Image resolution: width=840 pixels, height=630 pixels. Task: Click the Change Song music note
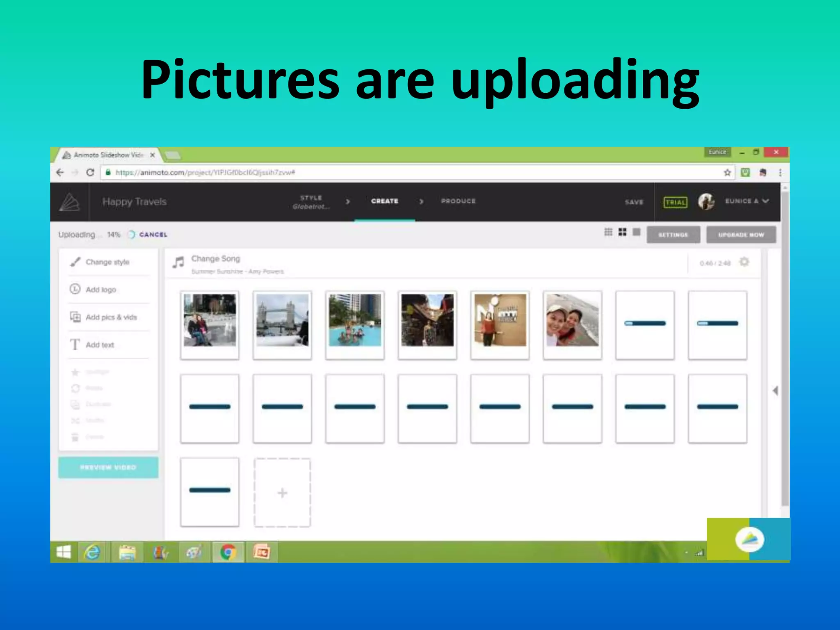pyautogui.click(x=178, y=262)
